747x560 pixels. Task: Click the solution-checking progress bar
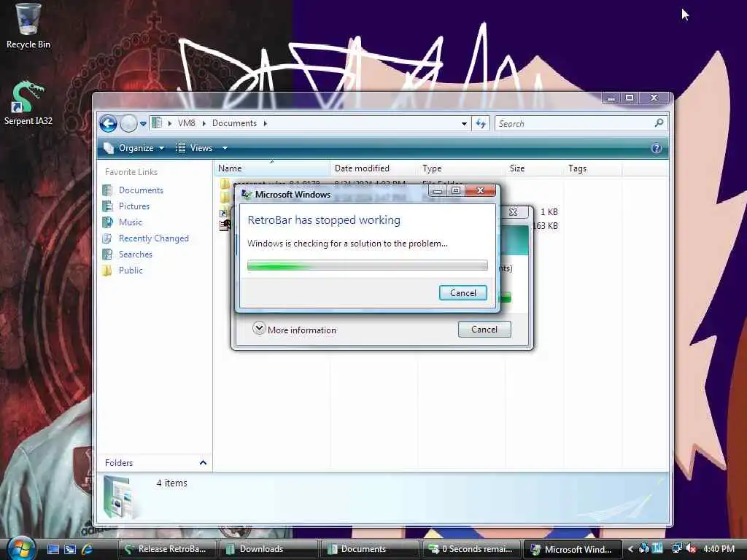pyautogui.click(x=368, y=265)
